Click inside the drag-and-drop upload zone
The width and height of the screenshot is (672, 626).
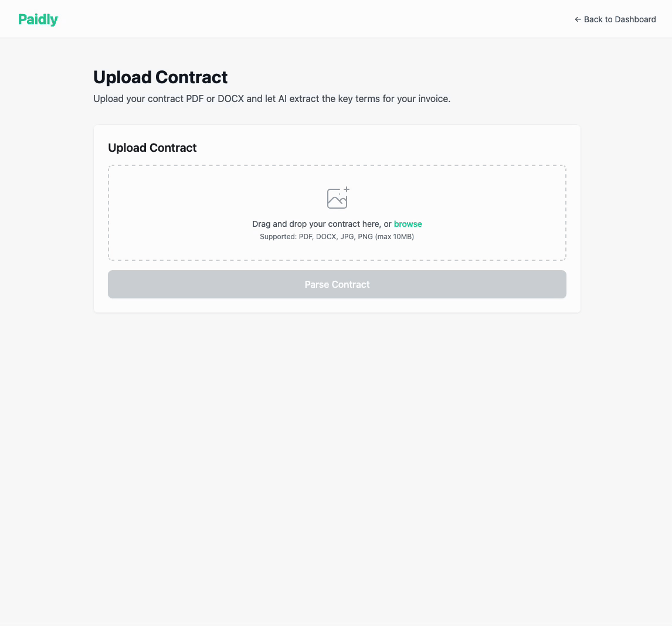[x=337, y=212]
